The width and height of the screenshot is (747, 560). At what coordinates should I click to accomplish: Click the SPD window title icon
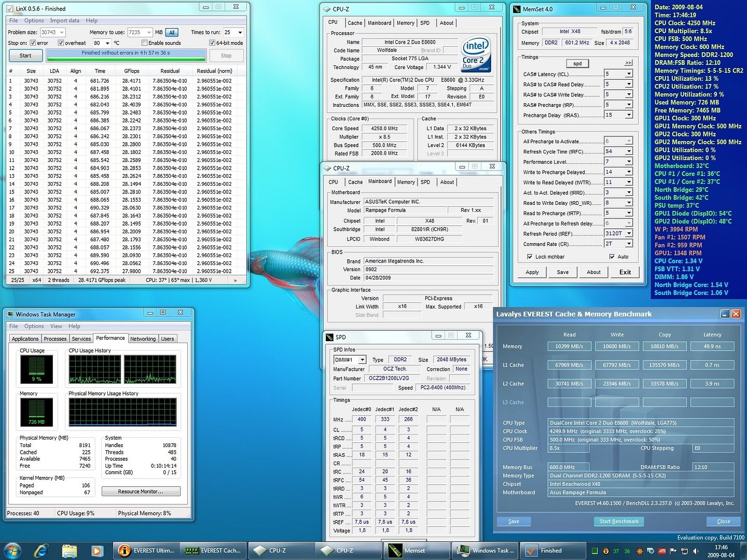click(329, 337)
